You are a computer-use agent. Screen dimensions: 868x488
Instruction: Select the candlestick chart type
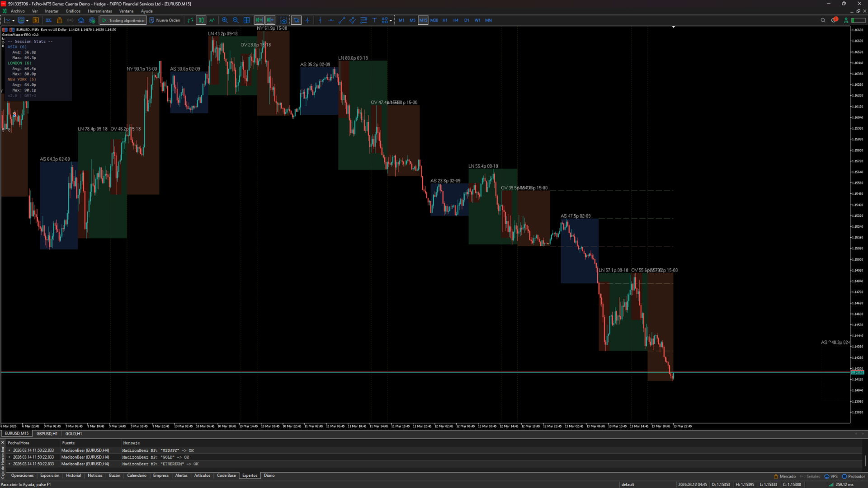[201, 20]
